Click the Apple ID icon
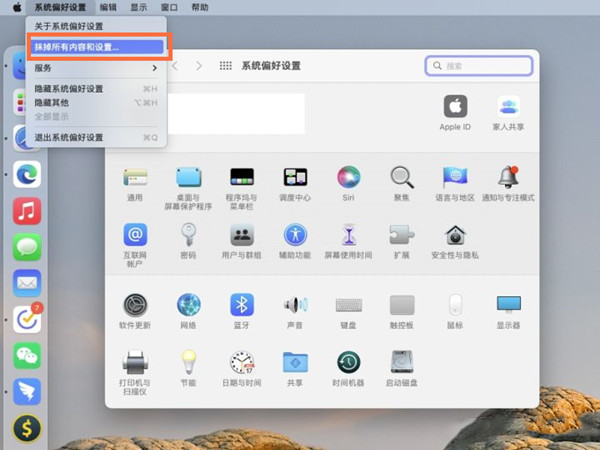Viewport: 600px width, 450px height. (x=455, y=109)
